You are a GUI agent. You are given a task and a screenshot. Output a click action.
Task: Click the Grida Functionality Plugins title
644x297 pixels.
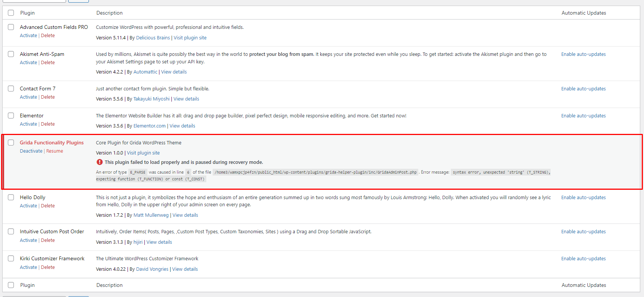(52, 142)
